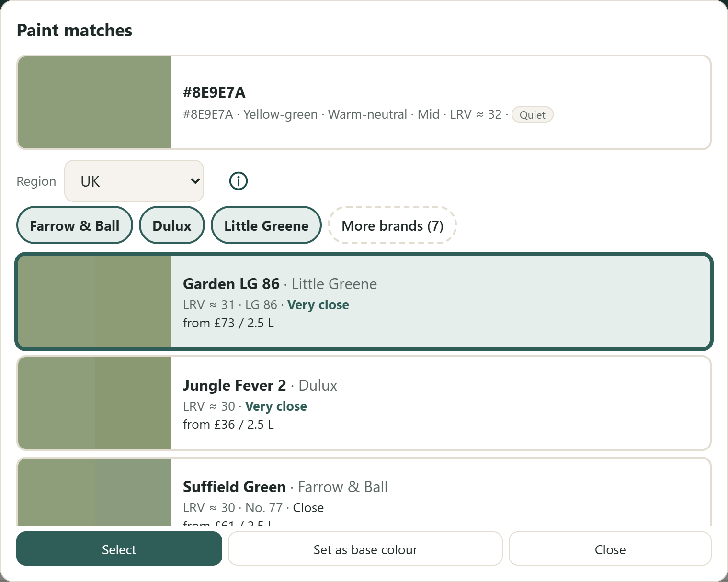Click the Select button
This screenshot has height=582, width=728.
click(119, 548)
